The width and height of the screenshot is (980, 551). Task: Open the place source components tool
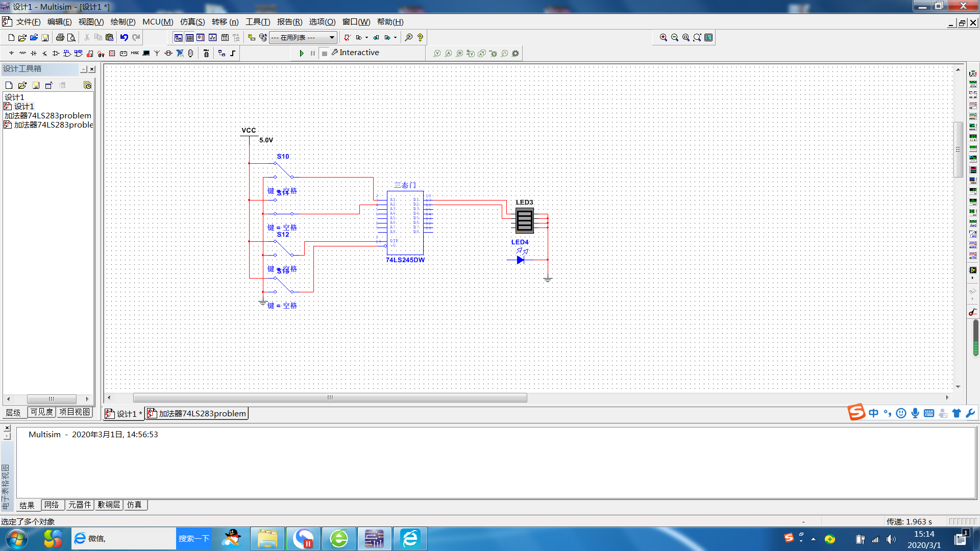[11, 53]
